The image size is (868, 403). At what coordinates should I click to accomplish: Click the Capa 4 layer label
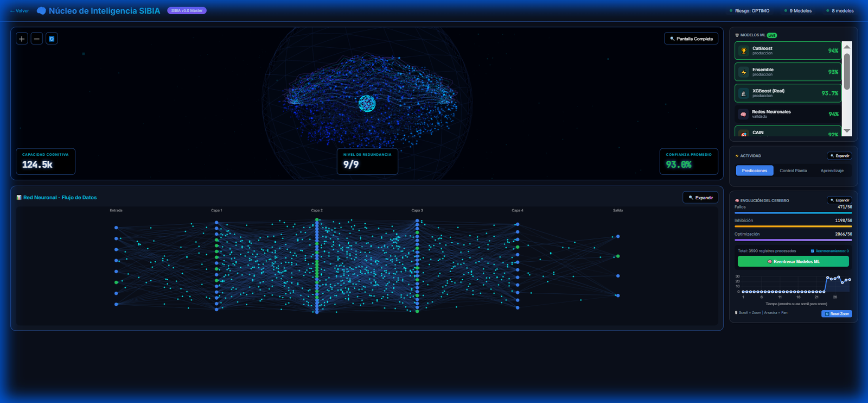tap(518, 210)
